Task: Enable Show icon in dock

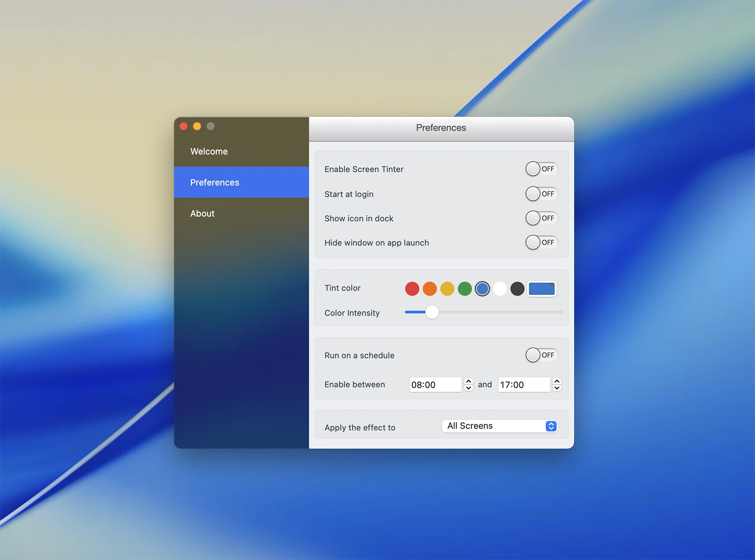Action: [x=541, y=218]
